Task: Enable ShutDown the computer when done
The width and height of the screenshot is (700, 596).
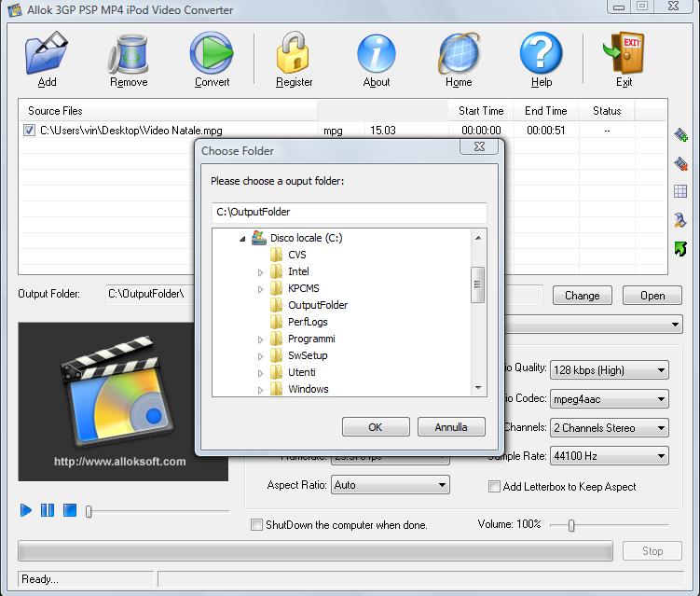Action: pos(256,524)
